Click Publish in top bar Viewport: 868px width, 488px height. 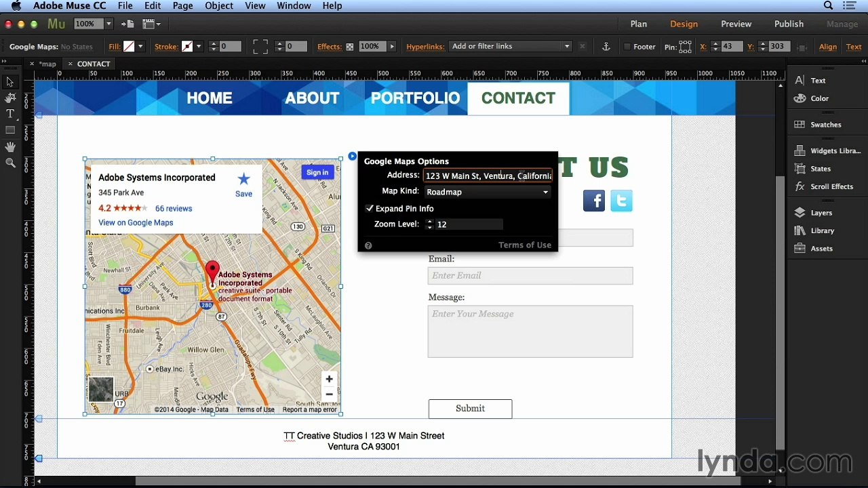click(x=789, y=24)
